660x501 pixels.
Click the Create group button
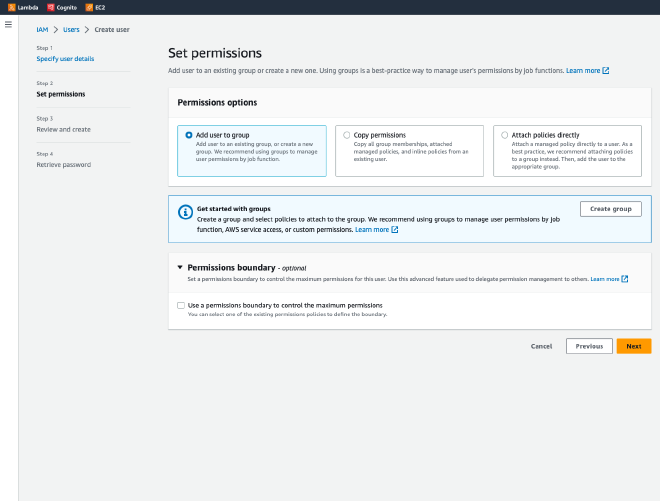(610, 209)
